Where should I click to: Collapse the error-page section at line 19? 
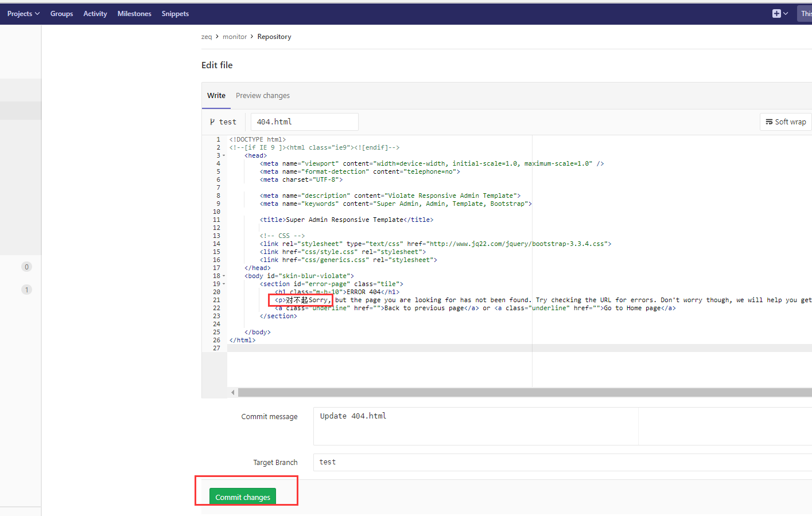point(224,283)
